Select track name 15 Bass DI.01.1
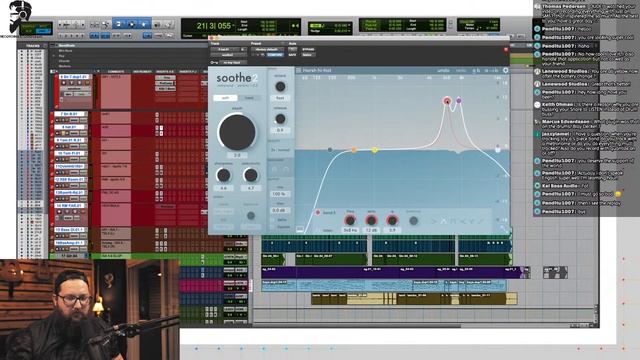This screenshot has height=360, width=640. [69, 229]
